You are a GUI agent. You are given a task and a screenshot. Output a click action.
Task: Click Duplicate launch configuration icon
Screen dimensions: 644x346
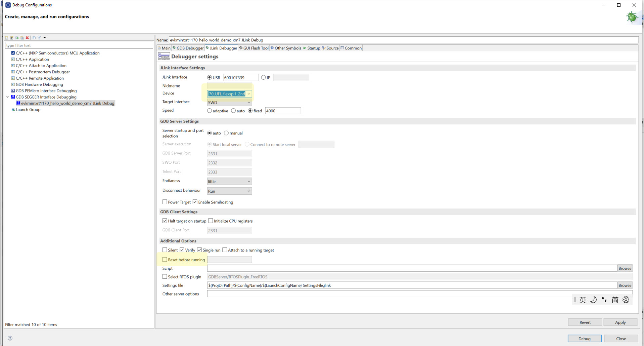click(22, 38)
